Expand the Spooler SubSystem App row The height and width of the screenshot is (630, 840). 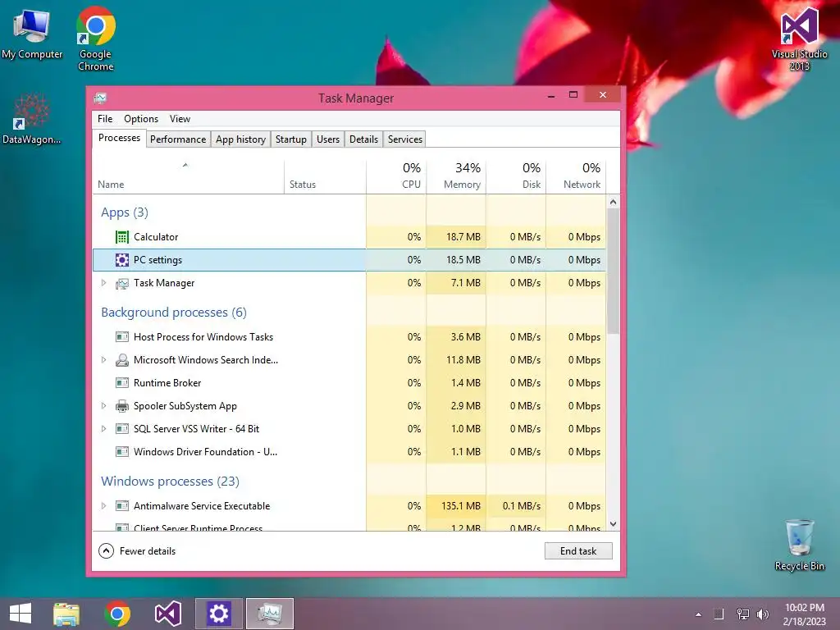click(x=104, y=406)
